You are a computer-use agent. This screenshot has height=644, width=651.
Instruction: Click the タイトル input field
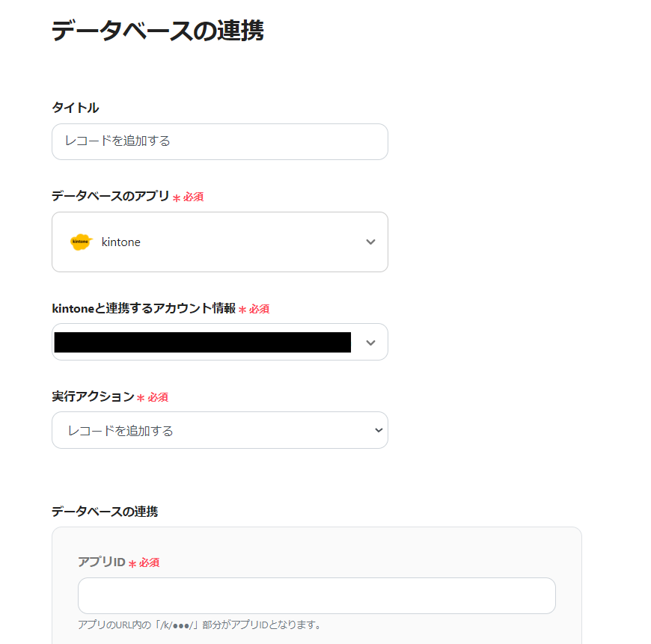220,141
